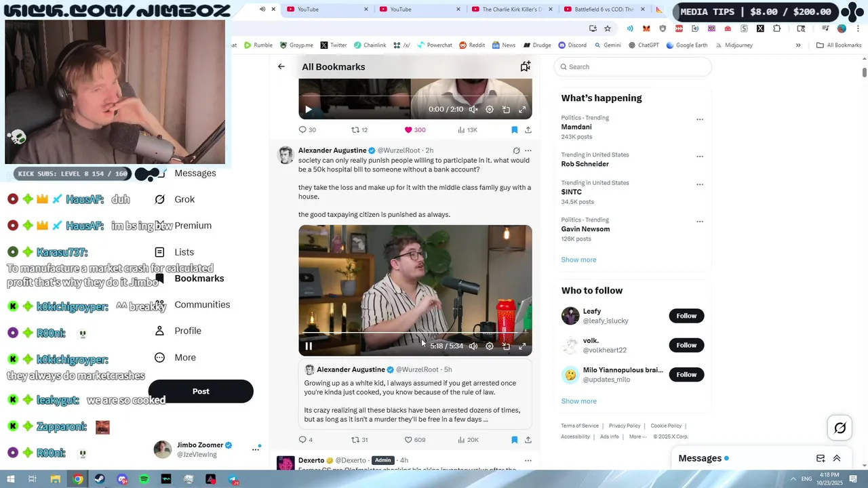Open replies on the post with 30 comments
The image size is (868, 488).
307,129
